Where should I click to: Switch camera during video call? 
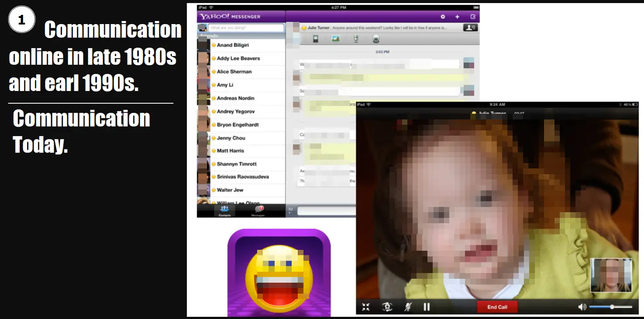click(x=387, y=307)
